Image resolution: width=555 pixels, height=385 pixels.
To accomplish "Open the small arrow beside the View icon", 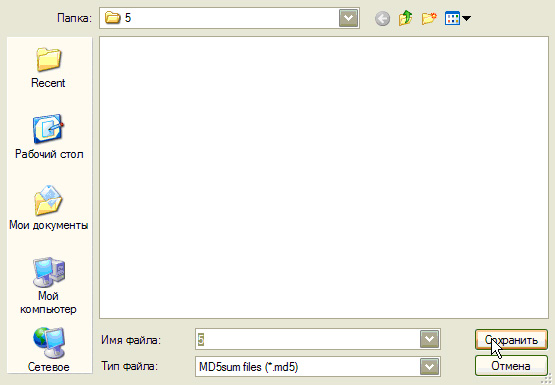I will point(466,18).
